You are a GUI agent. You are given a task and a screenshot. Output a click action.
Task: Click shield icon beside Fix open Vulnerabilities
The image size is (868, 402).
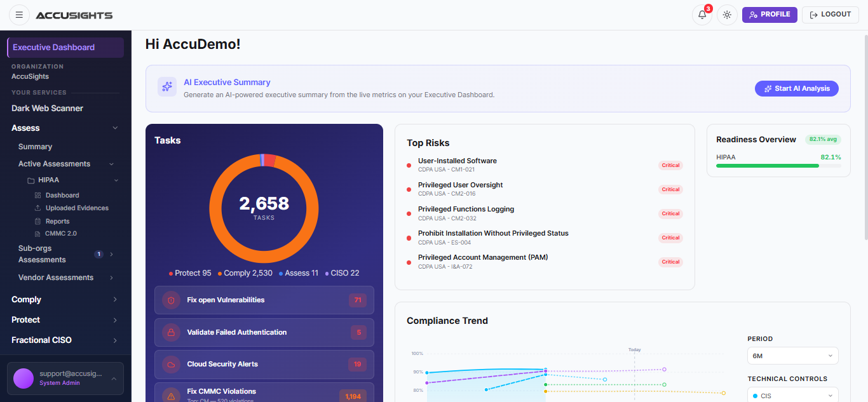coord(171,300)
